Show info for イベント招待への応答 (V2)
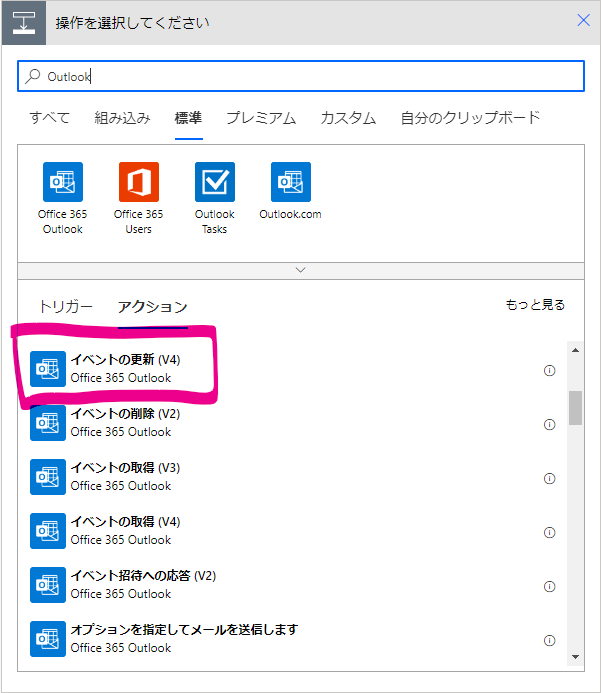Viewport: 601px width, 693px height. pyautogui.click(x=549, y=586)
